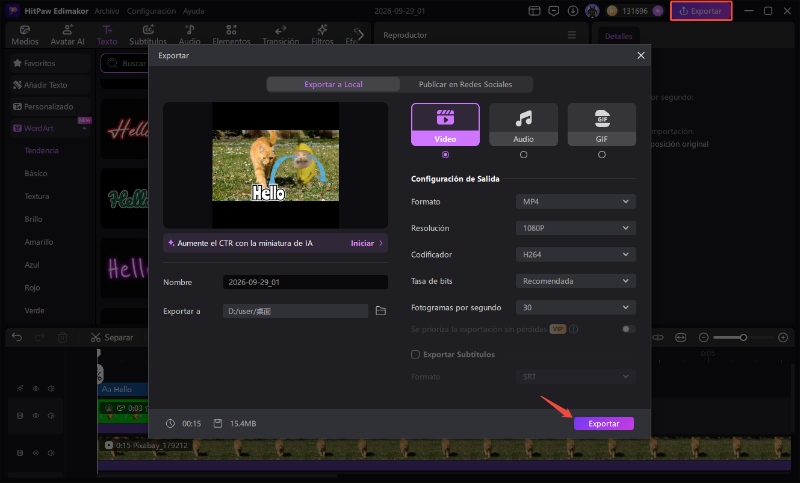Zoom in timeline with plus icon
This screenshot has height=483, width=800.
pyautogui.click(x=783, y=337)
